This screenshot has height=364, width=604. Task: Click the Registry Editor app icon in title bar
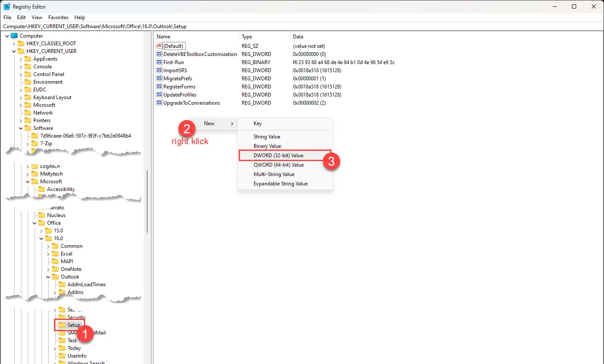7,6
